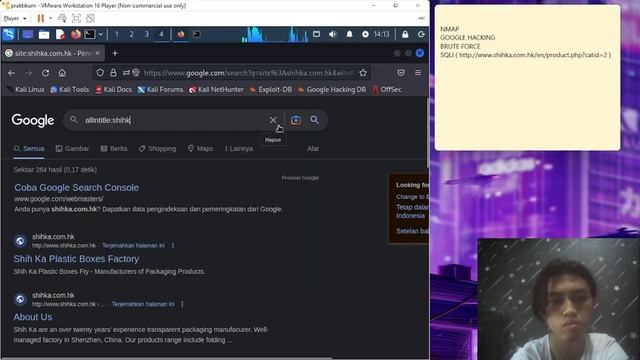Open the Pocket save icon

(401, 73)
